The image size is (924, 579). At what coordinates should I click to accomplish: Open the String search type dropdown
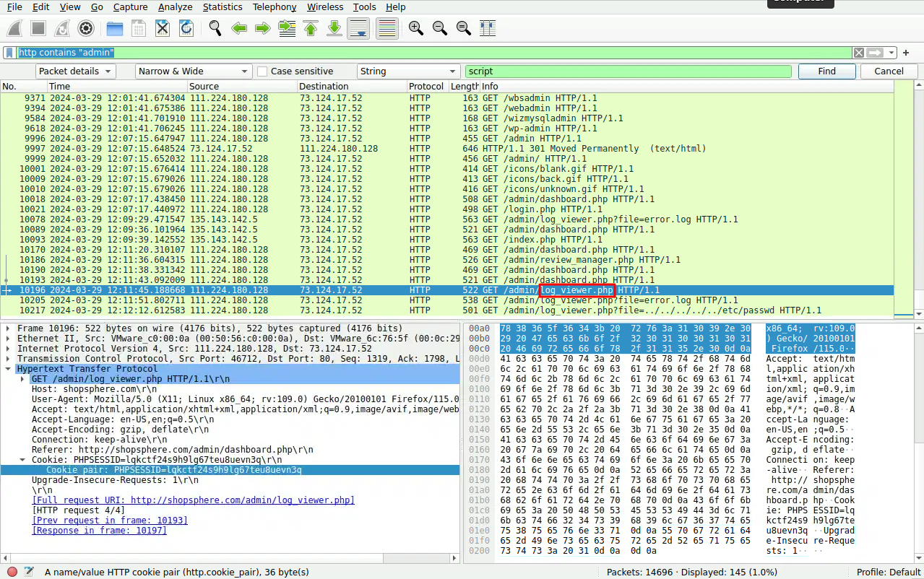pyautogui.click(x=408, y=71)
